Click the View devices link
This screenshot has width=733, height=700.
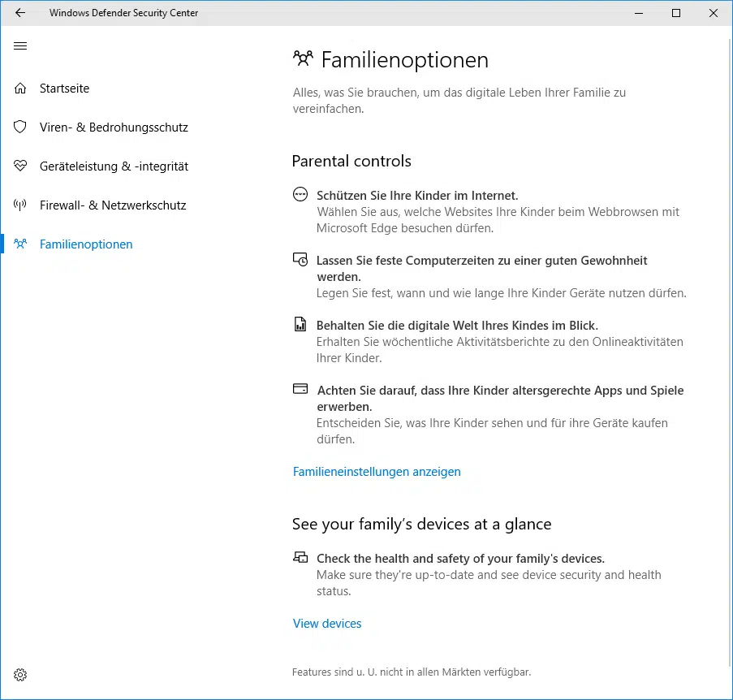(327, 624)
